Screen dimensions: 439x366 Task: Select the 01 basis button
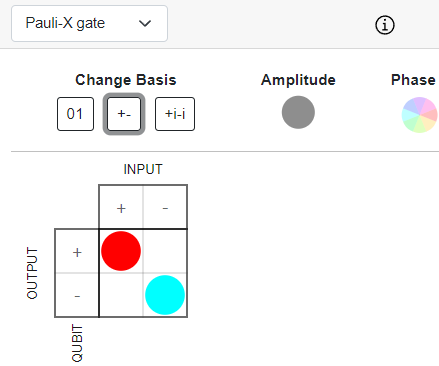pyautogui.click(x=75, y=114)
